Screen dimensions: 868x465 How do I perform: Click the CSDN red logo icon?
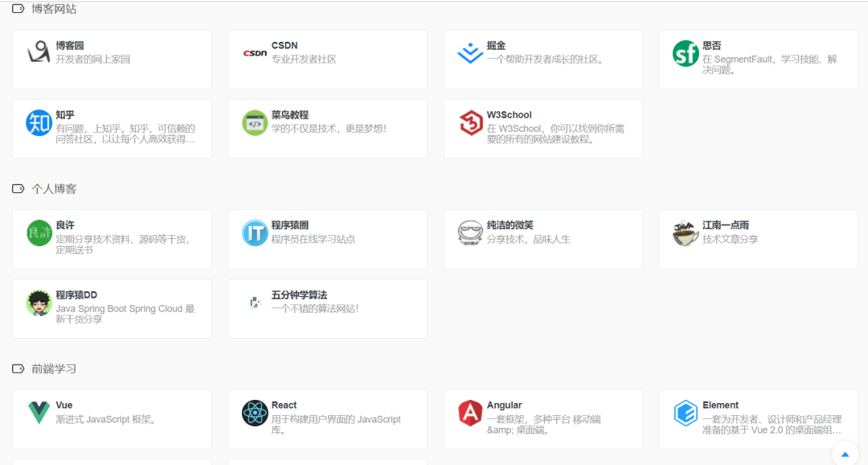(x=255, y=53)
